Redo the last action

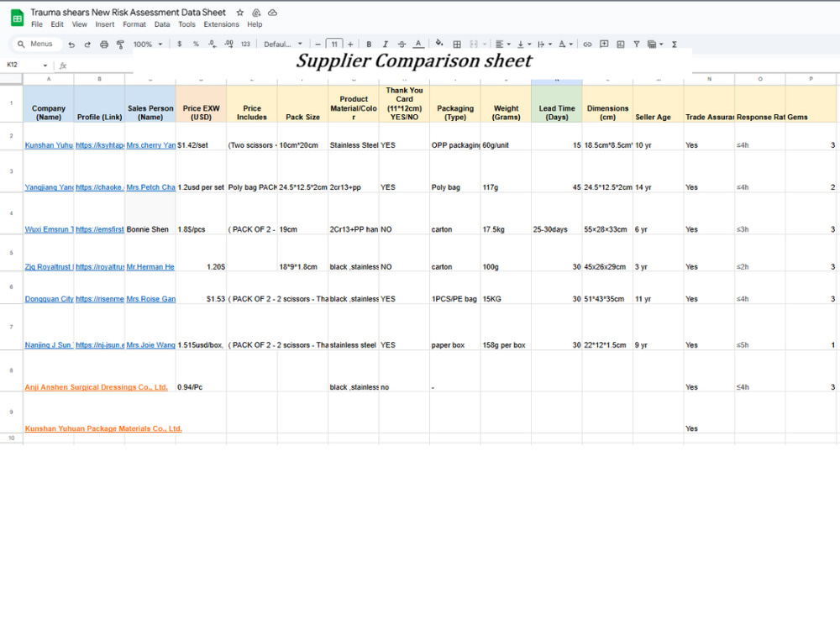pyautogui.click(x=87, y=45)
